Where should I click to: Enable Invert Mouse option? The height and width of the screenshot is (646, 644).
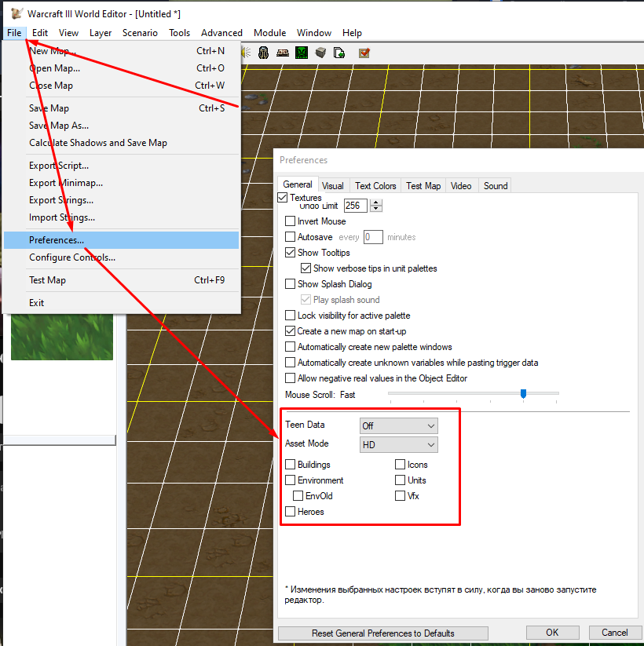(x=291, y=221)
